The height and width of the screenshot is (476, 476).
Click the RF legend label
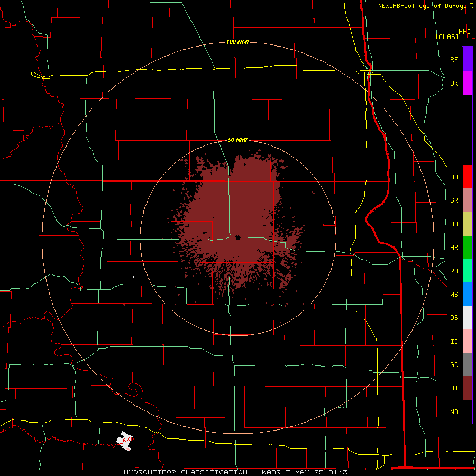tap(454, 60)
